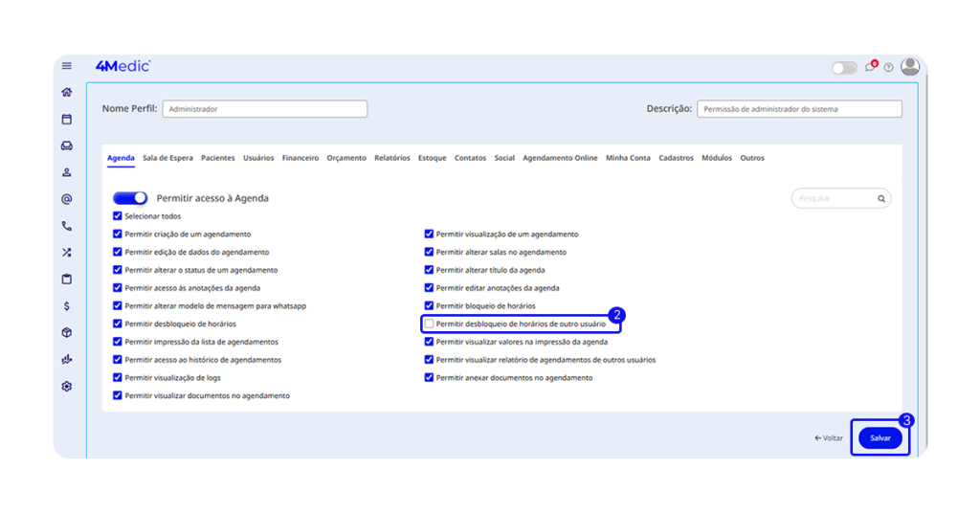Screen dimensions: 980x514
Task: Click the help question mark icon
Action: [x=888, y=68]
